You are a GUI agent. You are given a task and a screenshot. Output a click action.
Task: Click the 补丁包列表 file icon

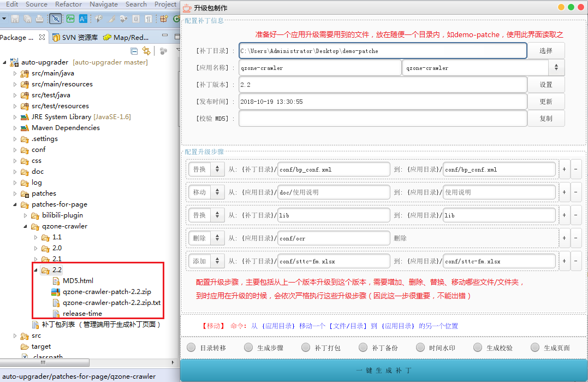35,325
